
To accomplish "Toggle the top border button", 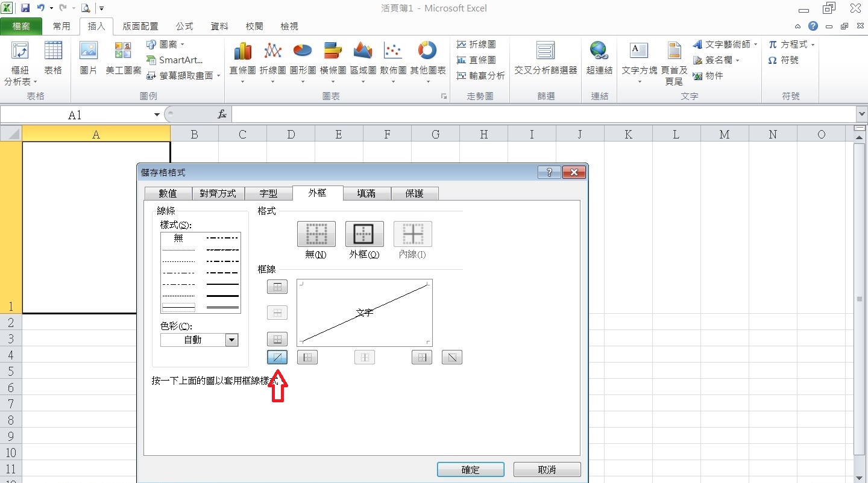I will [277, 287].
